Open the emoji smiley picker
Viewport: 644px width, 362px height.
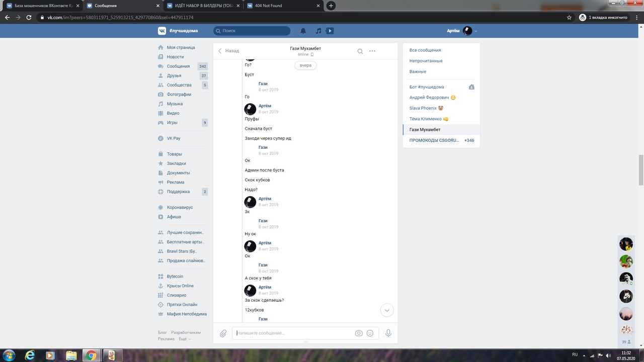click(370, 333)
